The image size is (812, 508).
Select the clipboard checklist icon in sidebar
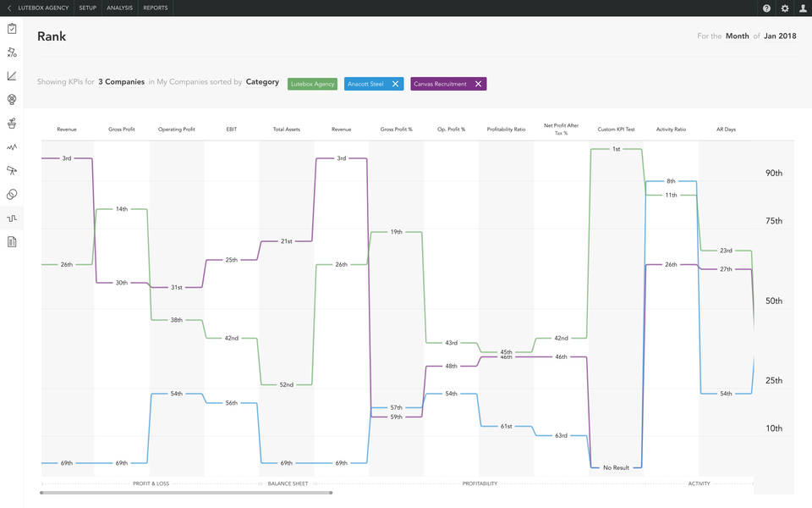tap(12, 28)
